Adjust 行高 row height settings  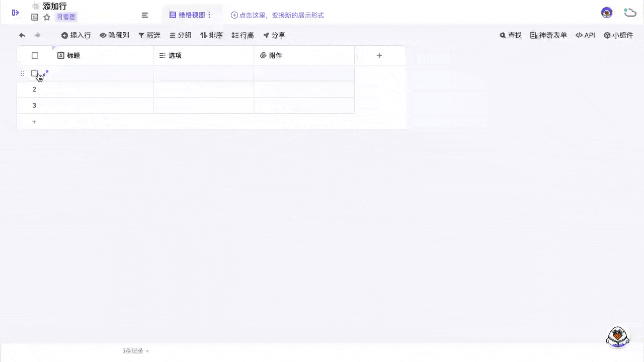point(243,35)
